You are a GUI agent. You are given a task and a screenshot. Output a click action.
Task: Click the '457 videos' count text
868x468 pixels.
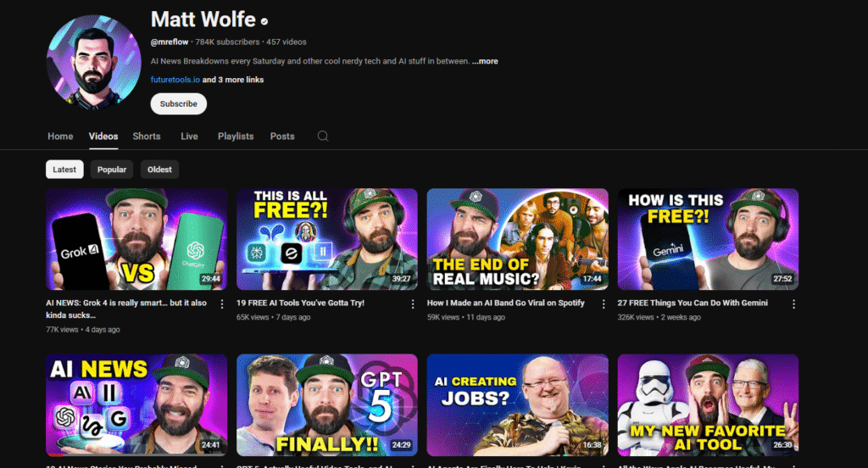coord(287,42)
